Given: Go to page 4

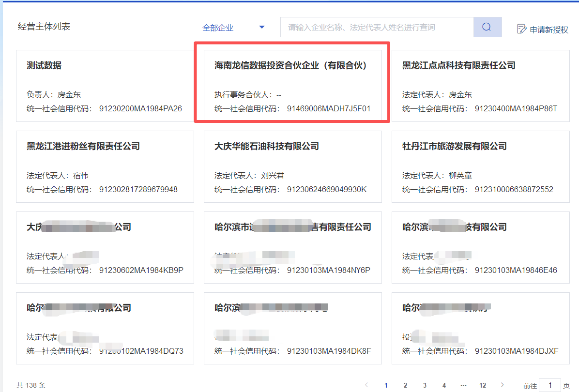Looking at the screenshot, I should point(444,385).
